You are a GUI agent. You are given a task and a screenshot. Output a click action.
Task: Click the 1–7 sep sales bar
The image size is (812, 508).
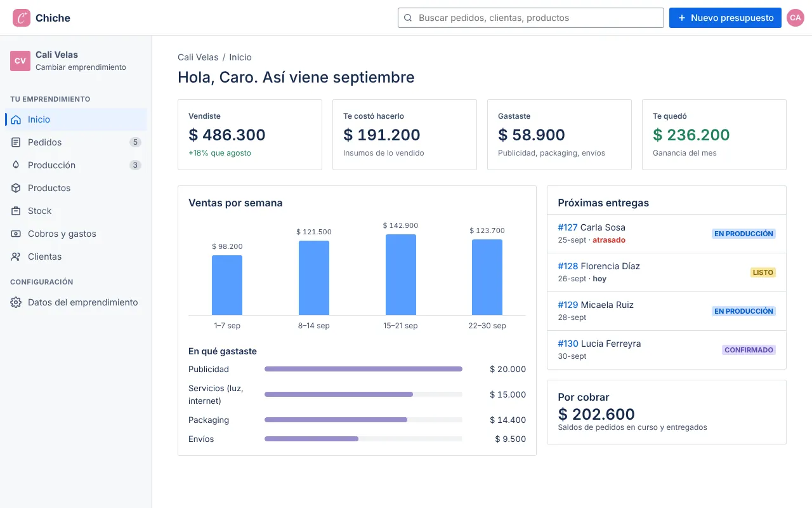(x=227, y=285)
